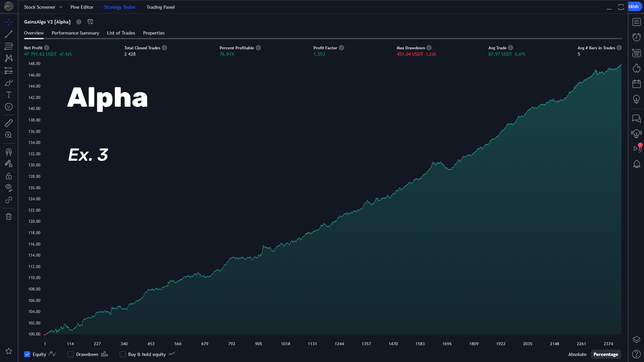Open the Trading Panel tab
The height and width of the screenshot is (362, 644).
(160, 7)
